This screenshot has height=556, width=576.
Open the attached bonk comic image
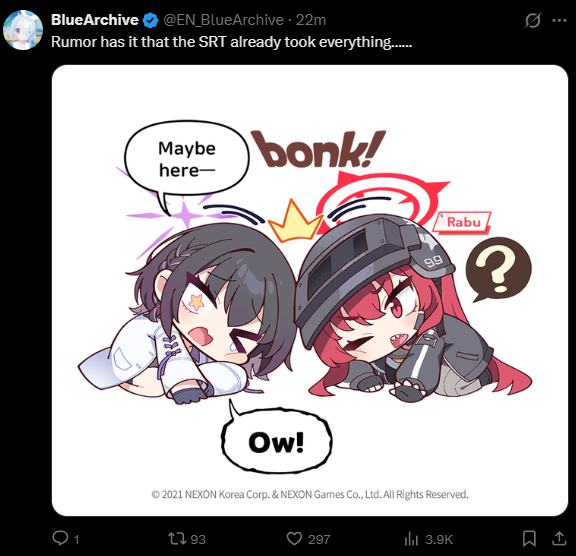[310, 290]
